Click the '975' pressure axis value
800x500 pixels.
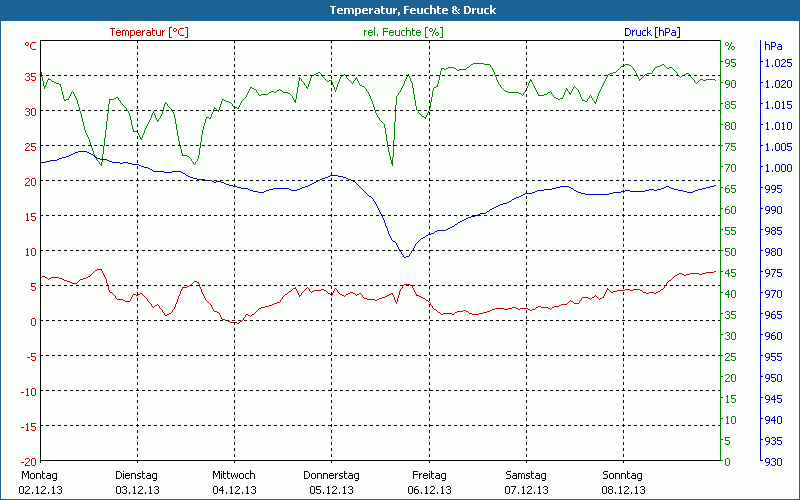point(773,273)
